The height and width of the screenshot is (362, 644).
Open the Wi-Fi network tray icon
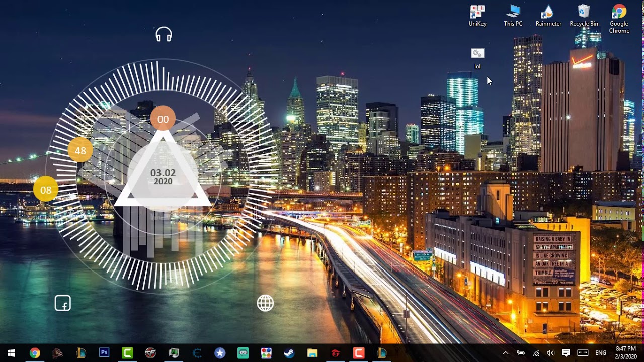pos(536,353)
